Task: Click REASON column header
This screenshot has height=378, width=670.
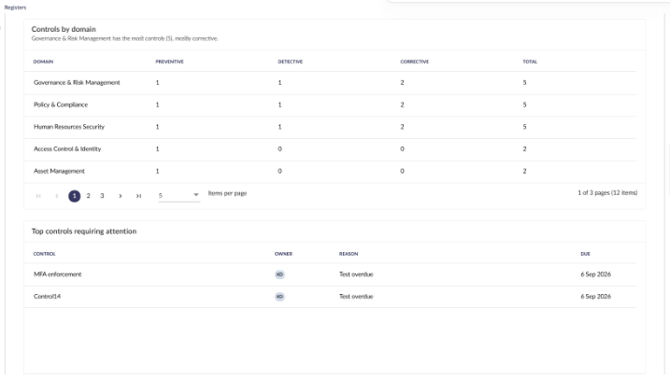Action: point(349,254)
